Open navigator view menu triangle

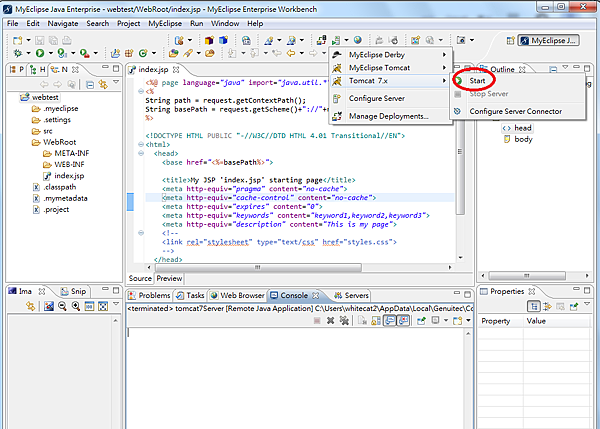click(116, 82)
